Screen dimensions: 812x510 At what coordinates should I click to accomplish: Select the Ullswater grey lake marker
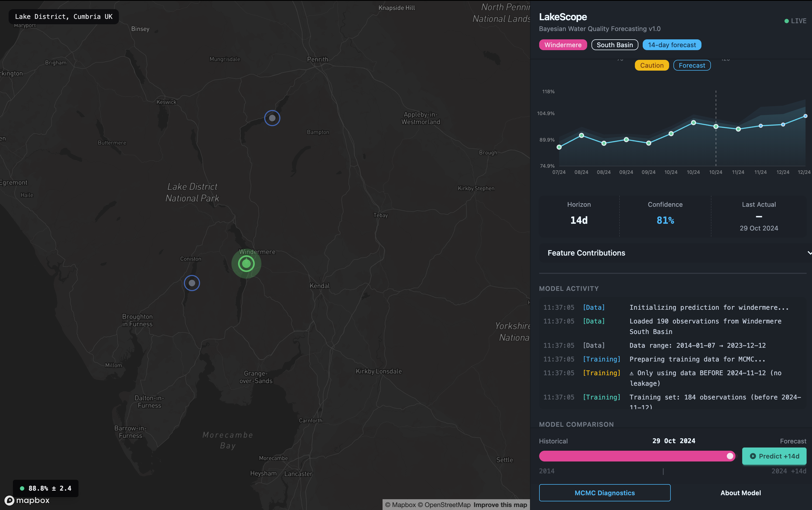coord(272,118)
